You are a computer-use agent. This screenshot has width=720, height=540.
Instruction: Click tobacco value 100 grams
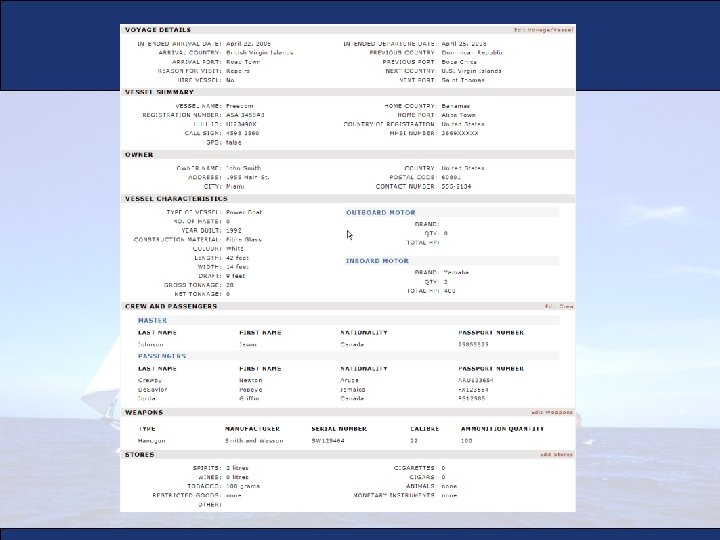tap(243, 486)
